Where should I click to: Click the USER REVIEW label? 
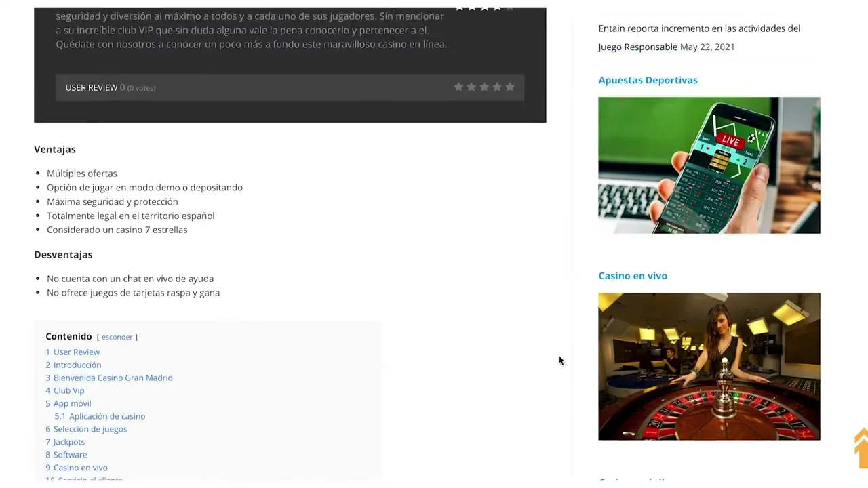(x=92, y=87)
